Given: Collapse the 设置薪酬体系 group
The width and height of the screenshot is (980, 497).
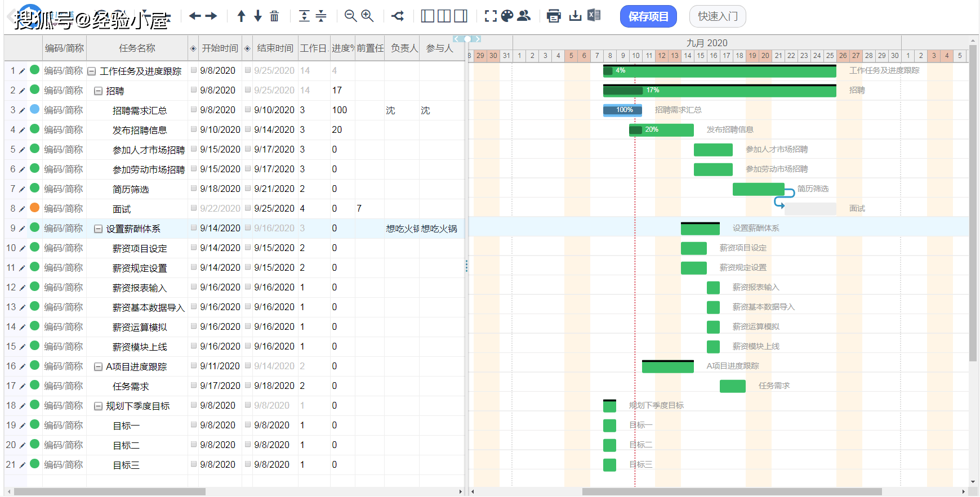Looking at the screenshot, I should coord(98,229).
